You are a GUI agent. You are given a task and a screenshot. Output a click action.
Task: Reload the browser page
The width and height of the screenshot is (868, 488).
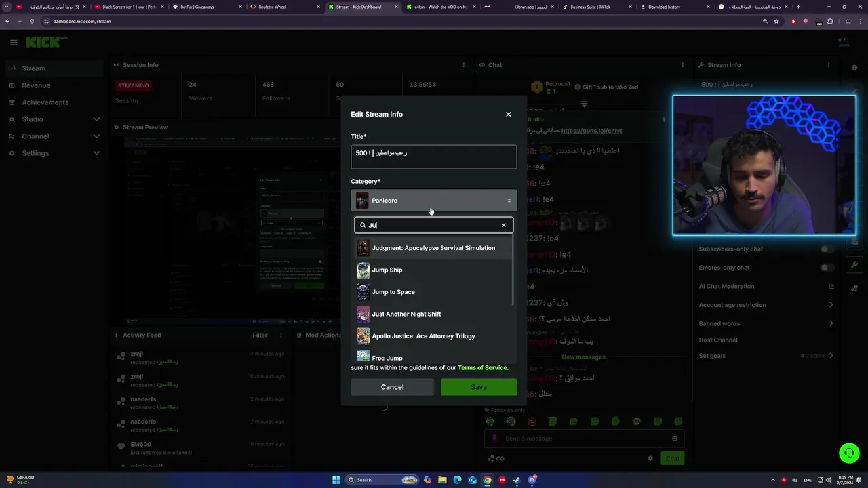pyautogui.click(x=31, y=21)
